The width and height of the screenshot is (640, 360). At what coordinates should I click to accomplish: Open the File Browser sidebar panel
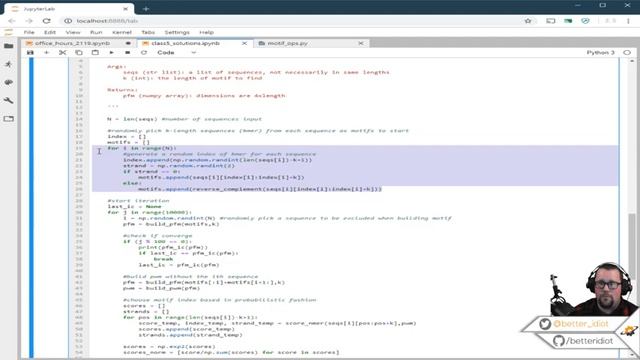point(9,46)
